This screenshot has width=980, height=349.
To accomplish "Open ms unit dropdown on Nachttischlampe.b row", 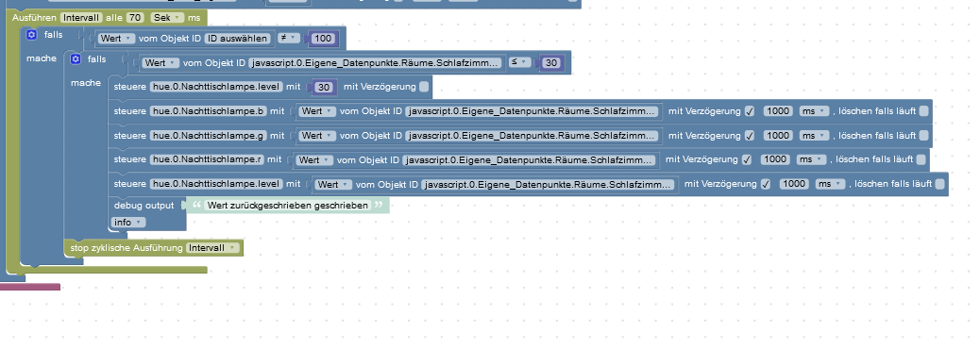I will click(815, 111).
